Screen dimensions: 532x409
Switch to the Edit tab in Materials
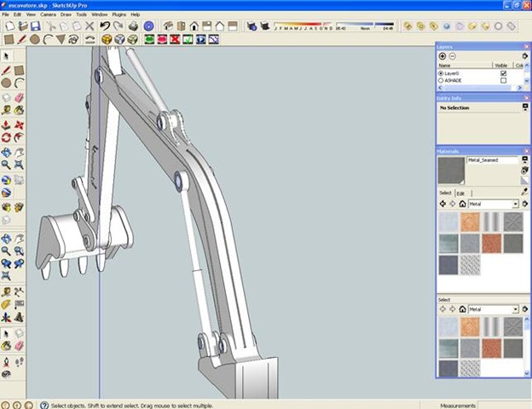tap(461, 193)
